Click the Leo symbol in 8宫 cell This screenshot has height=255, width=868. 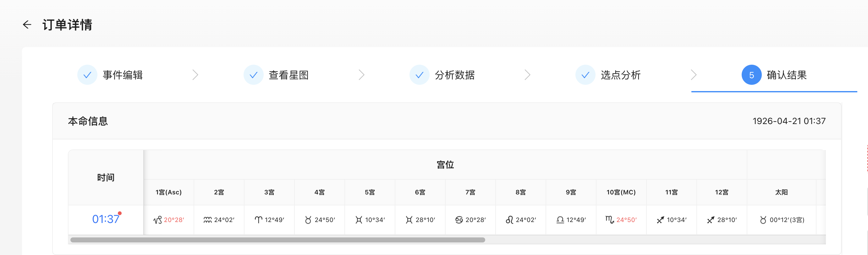(x=509, y=220)
